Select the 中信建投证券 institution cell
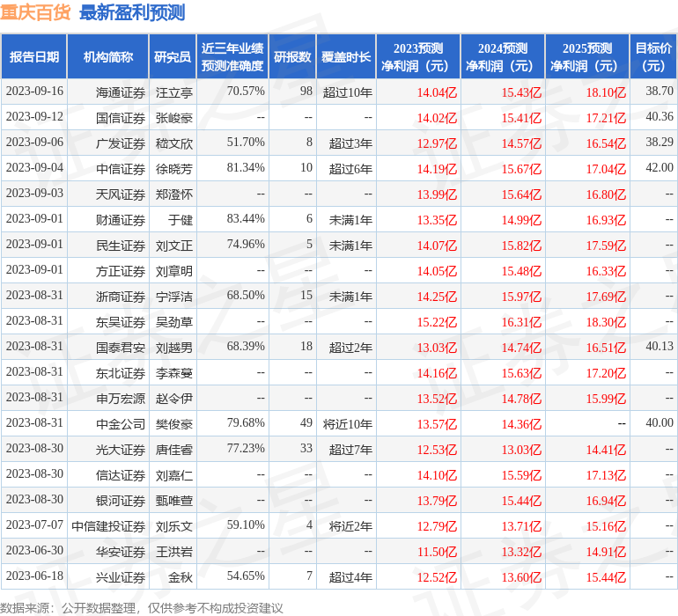Viewport: 678px width, 616px height. click(108, 526)
